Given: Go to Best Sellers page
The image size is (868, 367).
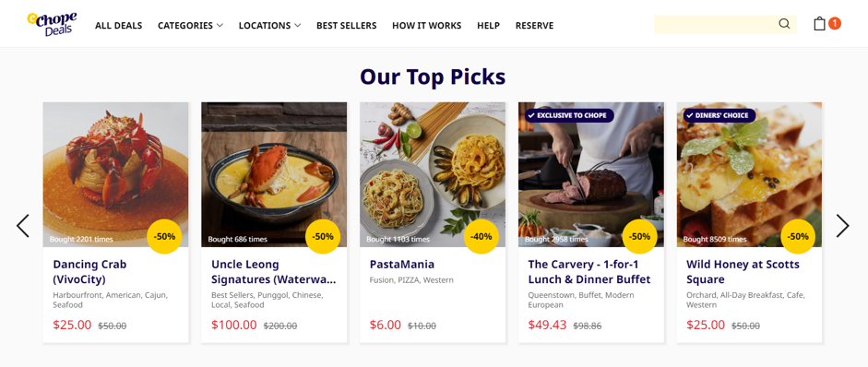Looking at the screenshot, I should coord(347,26).
